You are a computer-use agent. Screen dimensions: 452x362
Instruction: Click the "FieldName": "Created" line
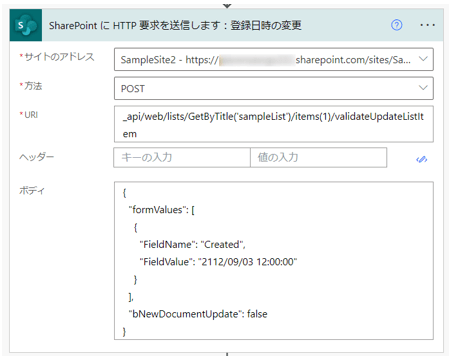click(192, 244)
